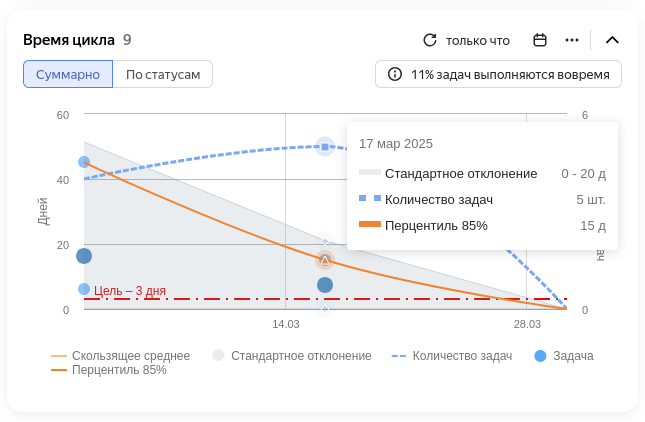
Task: Toggle Скользящее среднее legend series
Action: [121, 355]
